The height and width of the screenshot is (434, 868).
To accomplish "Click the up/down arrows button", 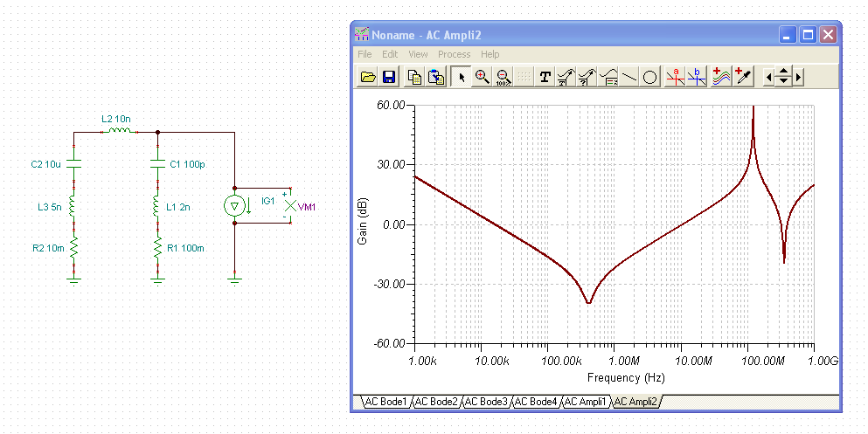I will pos(783,77).
